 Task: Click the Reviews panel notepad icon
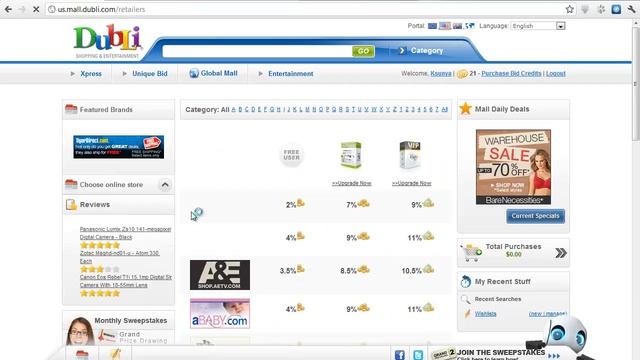pyautogui.click(x=71, y=204)
